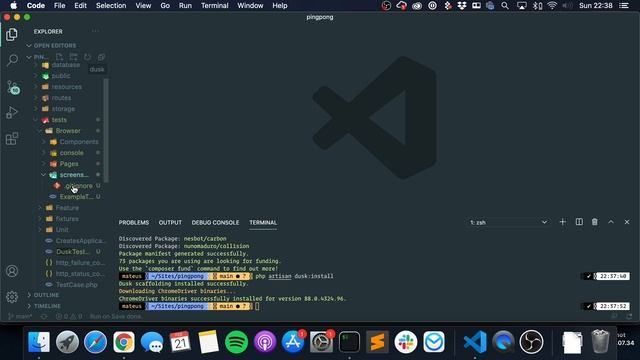
Task: Open Dropbox menu bar icon
Action: (462, 6)
